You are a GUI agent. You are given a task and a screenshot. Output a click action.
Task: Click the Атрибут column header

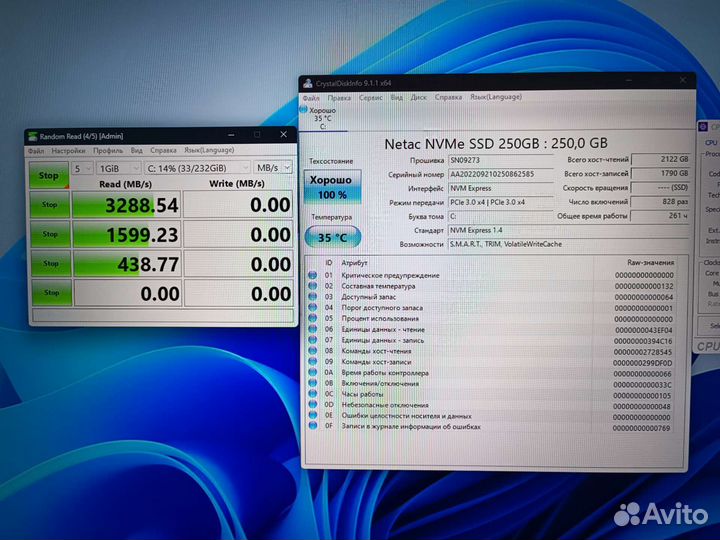(x=354, y=263)
